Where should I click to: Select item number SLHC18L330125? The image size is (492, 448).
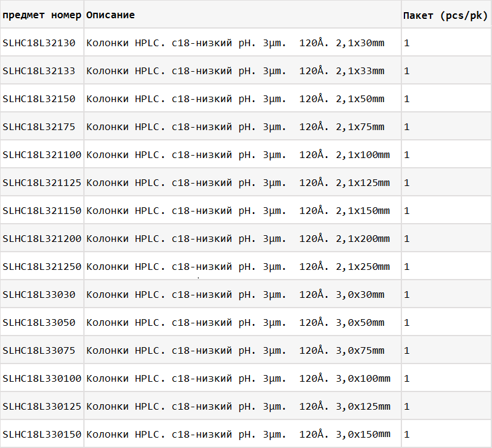tap(42, 406)
